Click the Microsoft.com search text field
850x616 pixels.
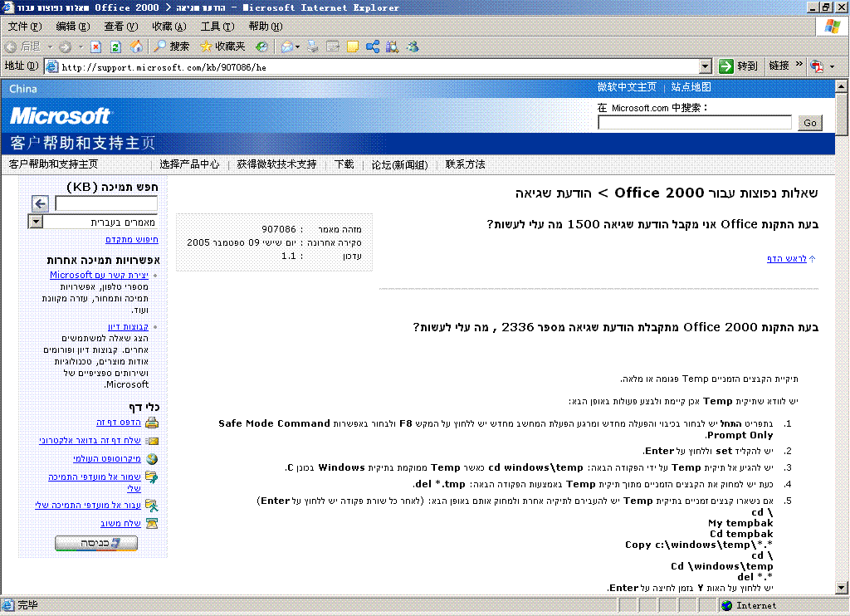[695, 123]
